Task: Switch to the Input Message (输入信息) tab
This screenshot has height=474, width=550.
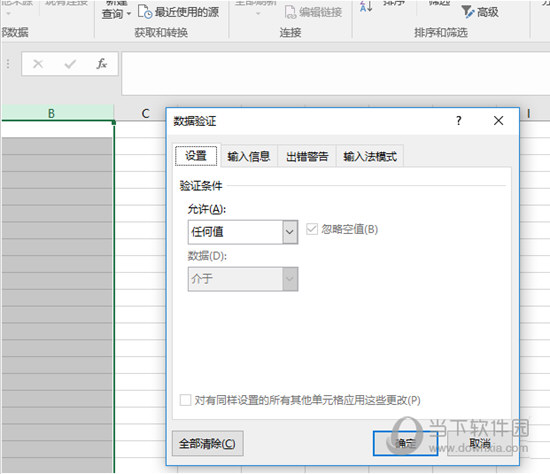Action: (x=249, y=156)
